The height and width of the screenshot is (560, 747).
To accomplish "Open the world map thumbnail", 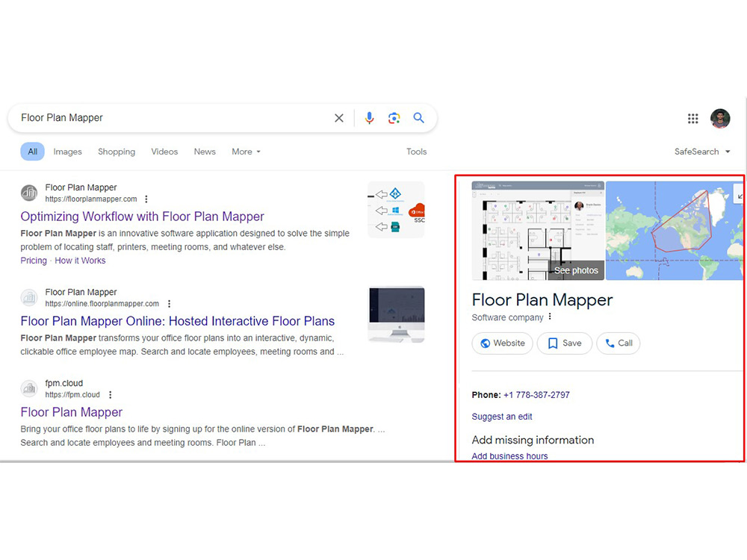I will pos(674,231).
